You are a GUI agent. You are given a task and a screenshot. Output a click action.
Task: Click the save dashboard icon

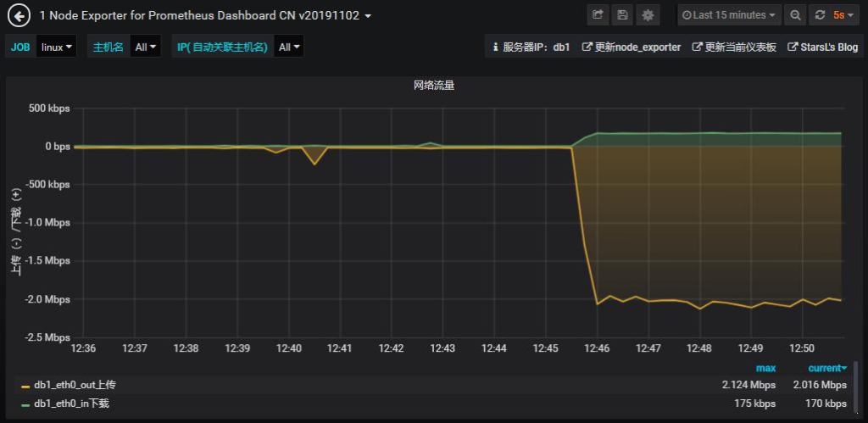tap(623, 15)
